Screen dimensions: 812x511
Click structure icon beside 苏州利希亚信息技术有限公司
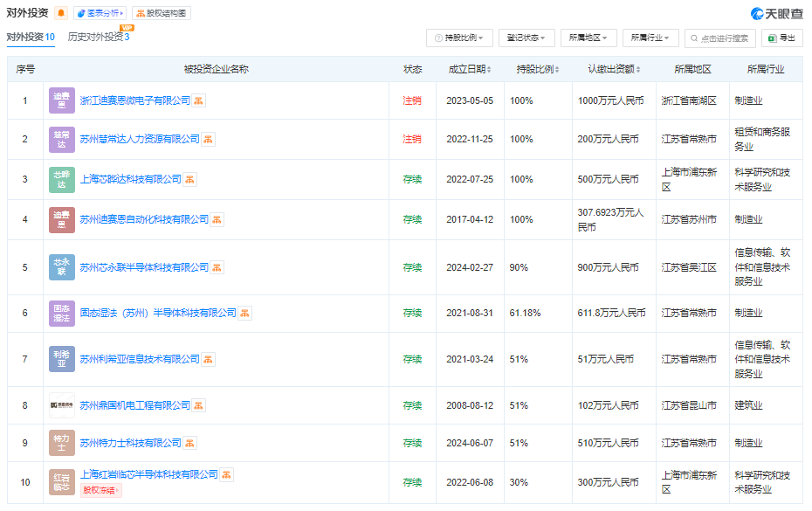pyautogui.click(x=209, y=359)
